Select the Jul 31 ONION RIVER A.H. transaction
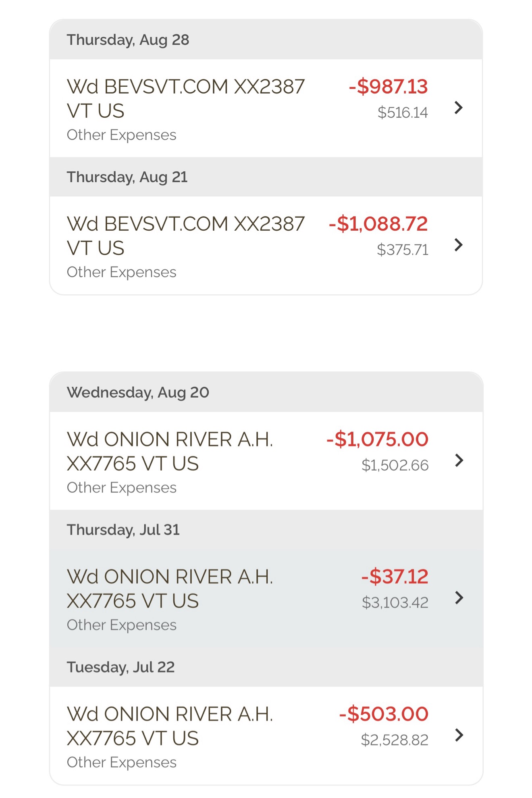This screenshot has height=798, width=532. (x=170, y=588)
